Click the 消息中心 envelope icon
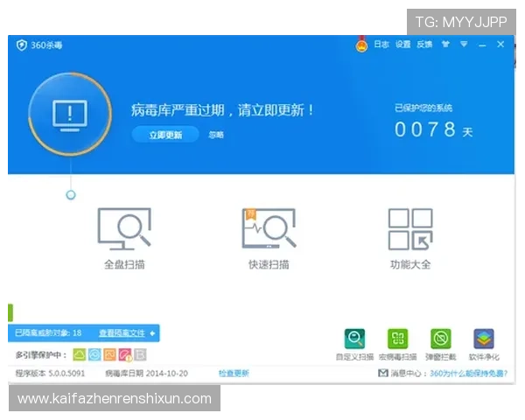This screenshot has height=420, width=525. point(383,373)
